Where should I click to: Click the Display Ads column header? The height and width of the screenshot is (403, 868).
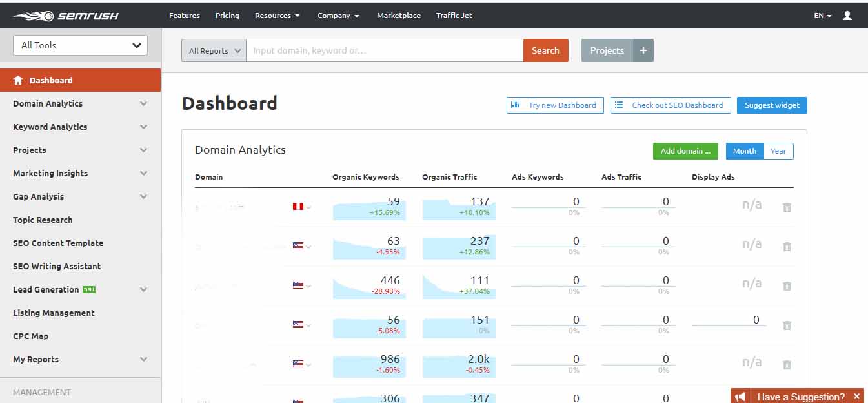point(713,177)
